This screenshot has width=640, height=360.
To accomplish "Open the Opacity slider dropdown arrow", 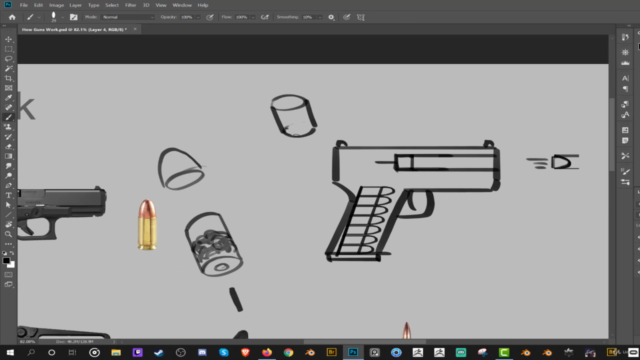I will tap(198, 17).
